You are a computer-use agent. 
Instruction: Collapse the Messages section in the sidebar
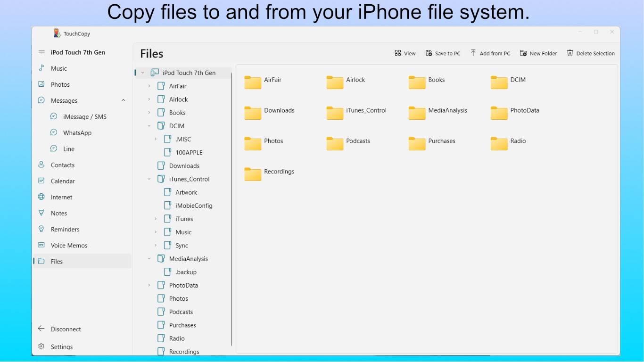pyautogui.click(x=123, y=100)
